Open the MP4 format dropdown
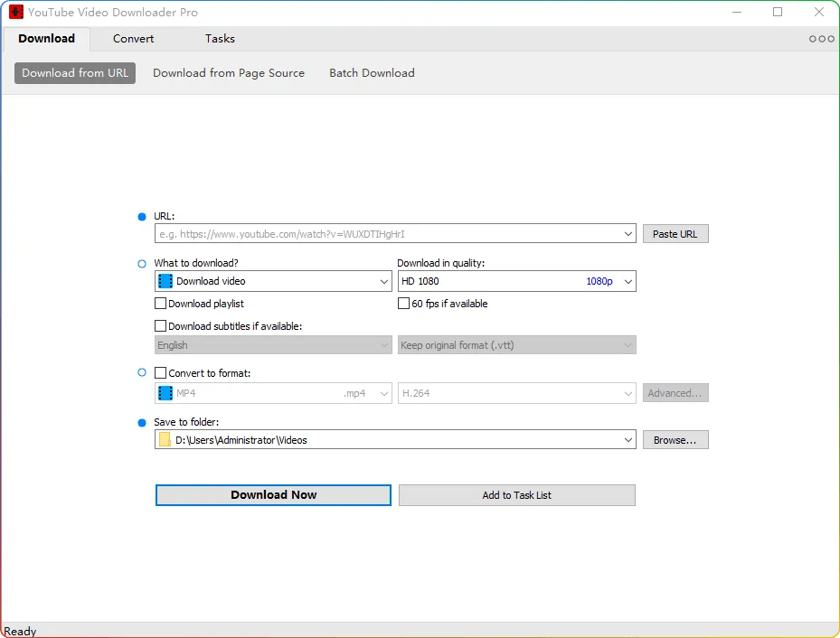840x638 pixels. [x=273, y=393]
